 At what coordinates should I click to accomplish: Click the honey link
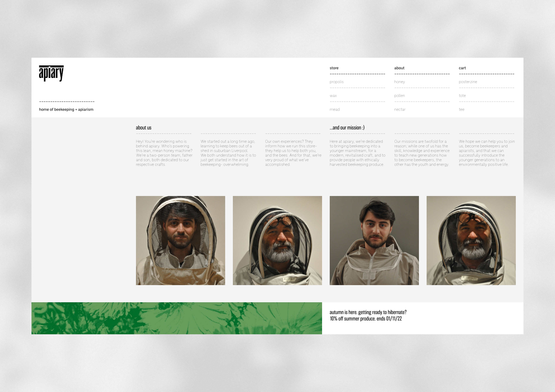pyautogui.click(x=399, y=82)
